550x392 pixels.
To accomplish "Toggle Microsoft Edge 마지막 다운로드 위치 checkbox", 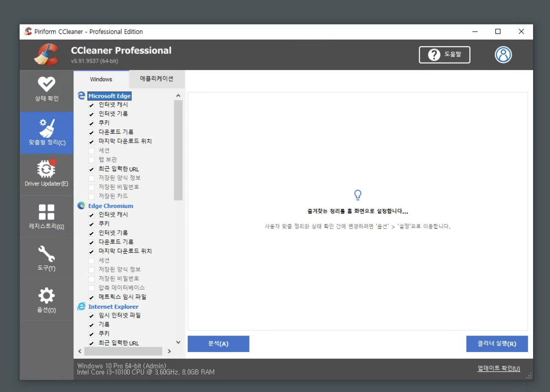I will (x=91, y=142).
